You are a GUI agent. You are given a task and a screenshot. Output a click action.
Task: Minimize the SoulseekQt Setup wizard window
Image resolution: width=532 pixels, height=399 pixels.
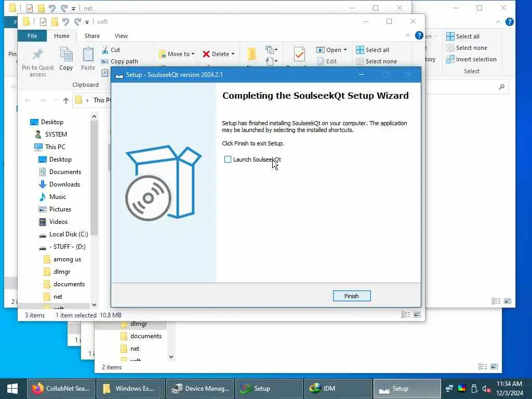point(362,74)
